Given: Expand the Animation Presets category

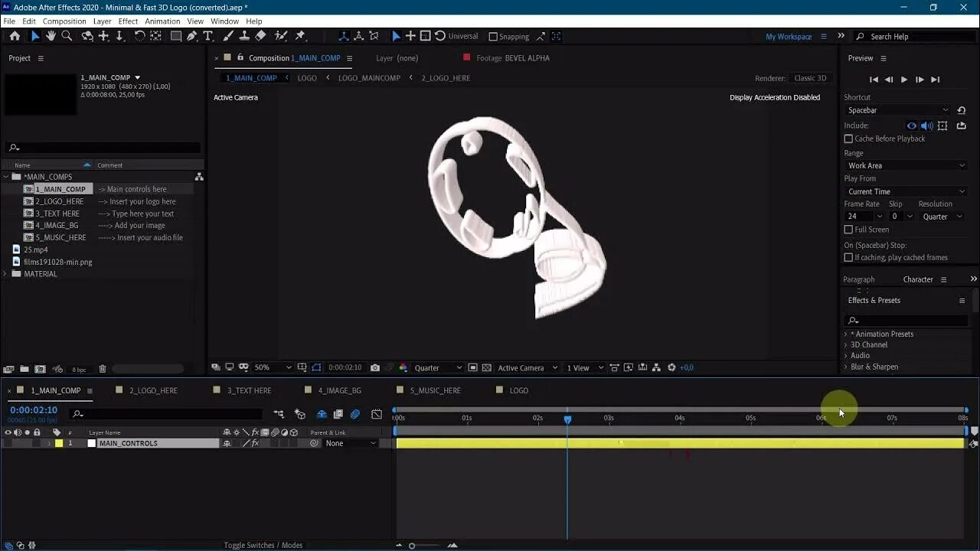Looking at the screenshot, I should [848, 334].
